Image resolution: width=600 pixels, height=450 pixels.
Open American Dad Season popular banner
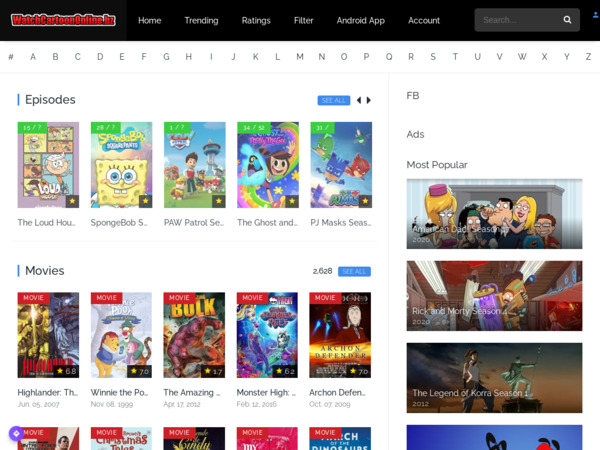click(494, 214)
